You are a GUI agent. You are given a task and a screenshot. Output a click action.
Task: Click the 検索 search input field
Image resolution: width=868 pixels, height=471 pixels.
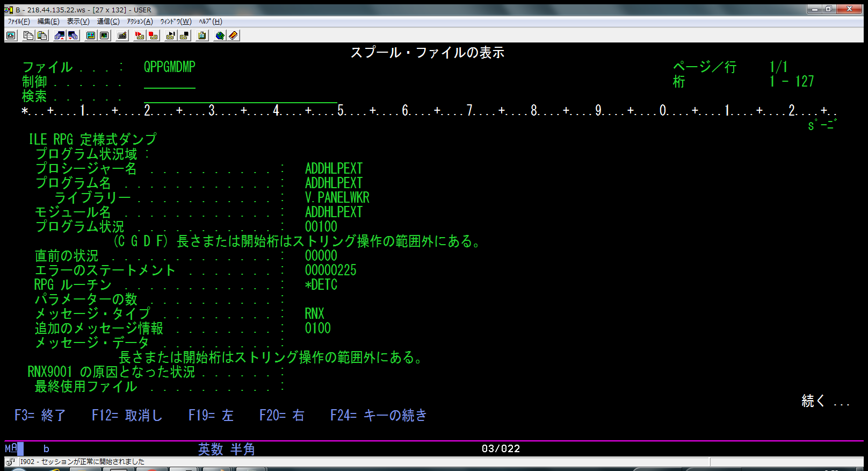click(240, 97)
